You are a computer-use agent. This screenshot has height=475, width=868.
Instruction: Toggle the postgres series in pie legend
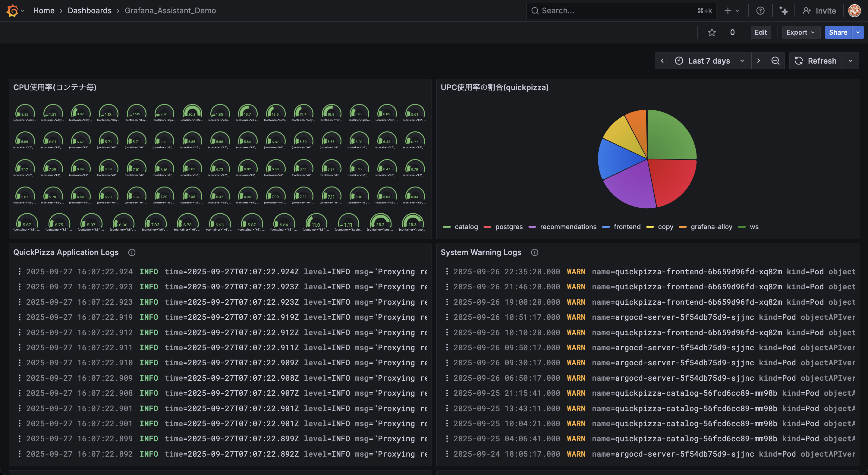[508, 227]
